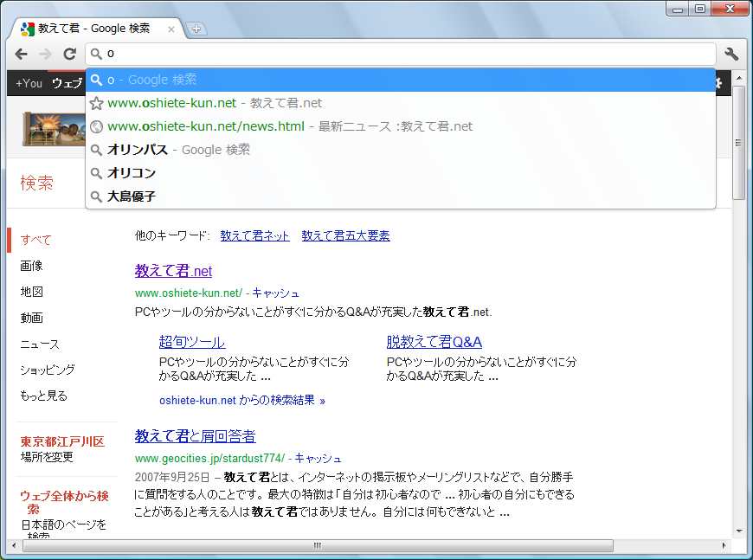Select bookmarked suggestion www.oshiete-kun.net

coord(401,103)
